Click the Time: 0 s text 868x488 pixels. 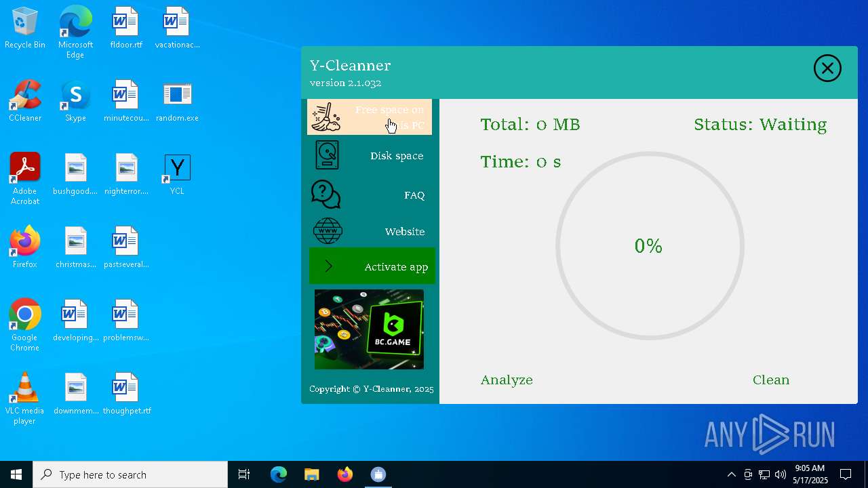(x=521, y=162)
